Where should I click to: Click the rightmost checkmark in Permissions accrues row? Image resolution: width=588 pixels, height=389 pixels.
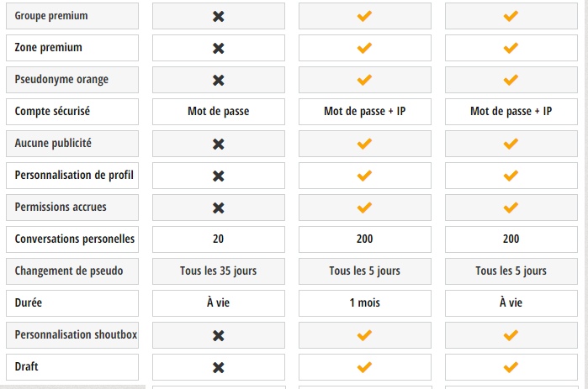point(511,208)
